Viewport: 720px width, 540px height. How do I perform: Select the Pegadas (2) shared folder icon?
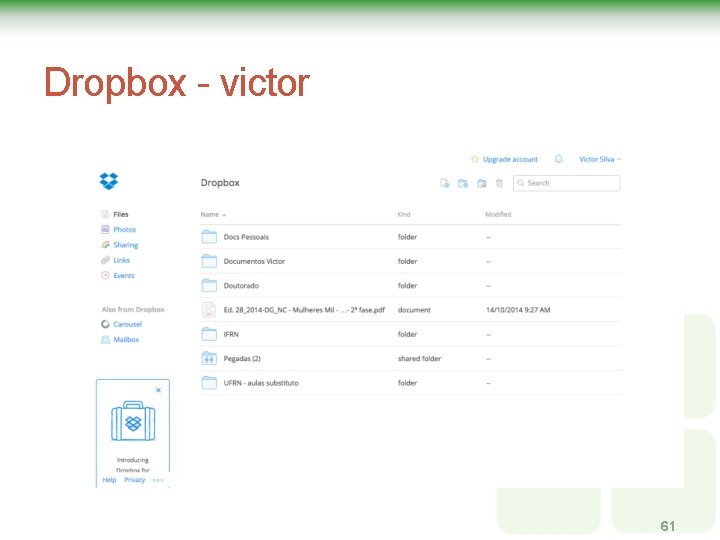[209, 359]
